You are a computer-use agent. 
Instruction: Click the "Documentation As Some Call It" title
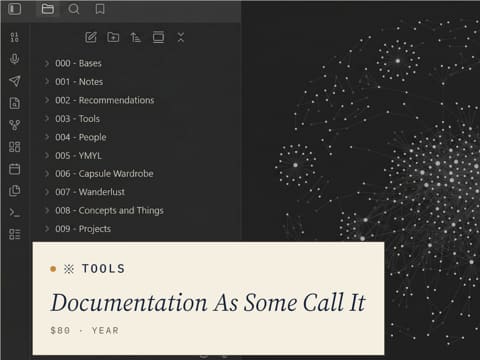click(208, 303)
